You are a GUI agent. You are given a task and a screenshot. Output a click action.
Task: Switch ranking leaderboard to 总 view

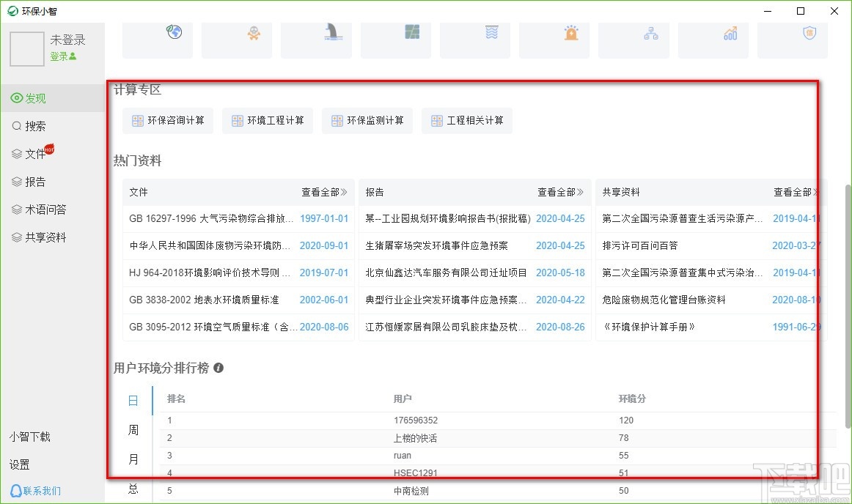click(133, 488)
